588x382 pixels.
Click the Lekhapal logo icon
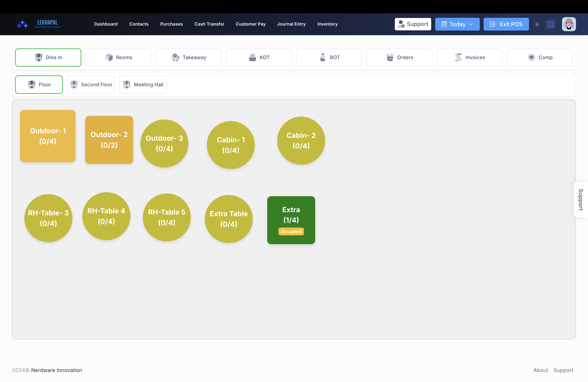point(22,24)
